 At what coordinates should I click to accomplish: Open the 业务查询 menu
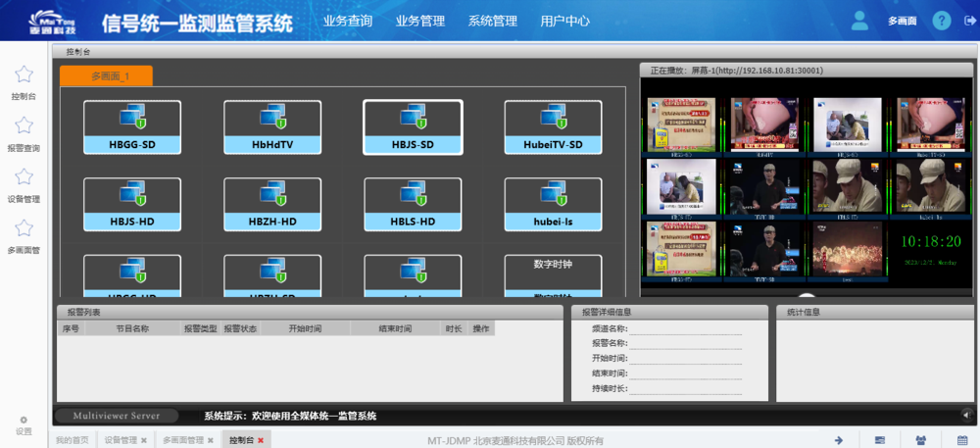(347, 20)
